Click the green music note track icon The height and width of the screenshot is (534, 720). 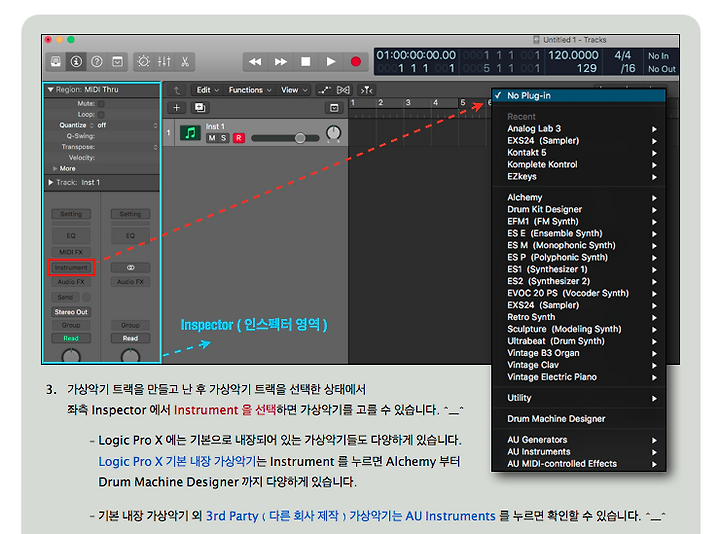point(190,133)
